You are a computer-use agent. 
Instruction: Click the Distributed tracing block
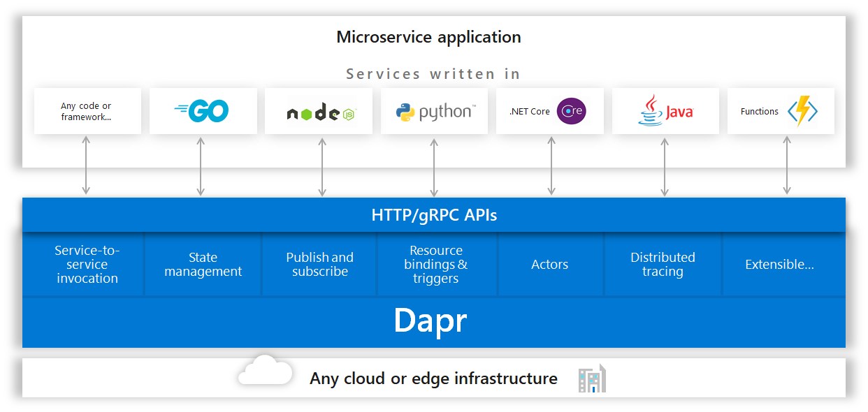click(x=663, y=264)
